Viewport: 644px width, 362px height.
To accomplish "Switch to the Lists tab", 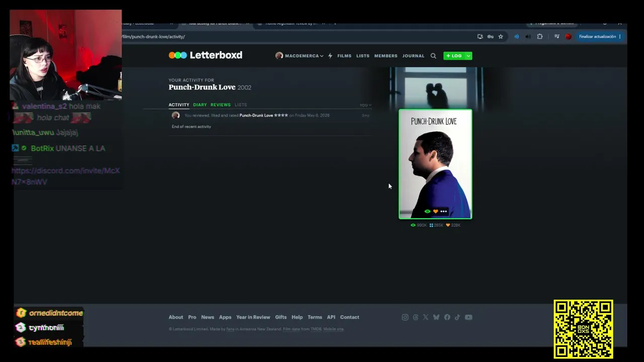I will pos(240,105).
